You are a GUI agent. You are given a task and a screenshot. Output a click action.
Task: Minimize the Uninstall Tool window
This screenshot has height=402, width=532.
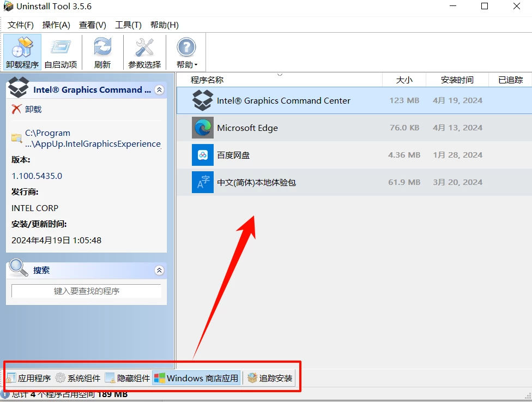(453, 6)
